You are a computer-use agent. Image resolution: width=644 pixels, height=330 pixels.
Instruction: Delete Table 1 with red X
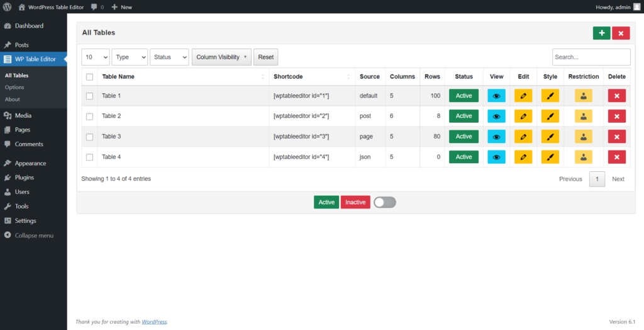pyautogui.click(x=617, y=96)
